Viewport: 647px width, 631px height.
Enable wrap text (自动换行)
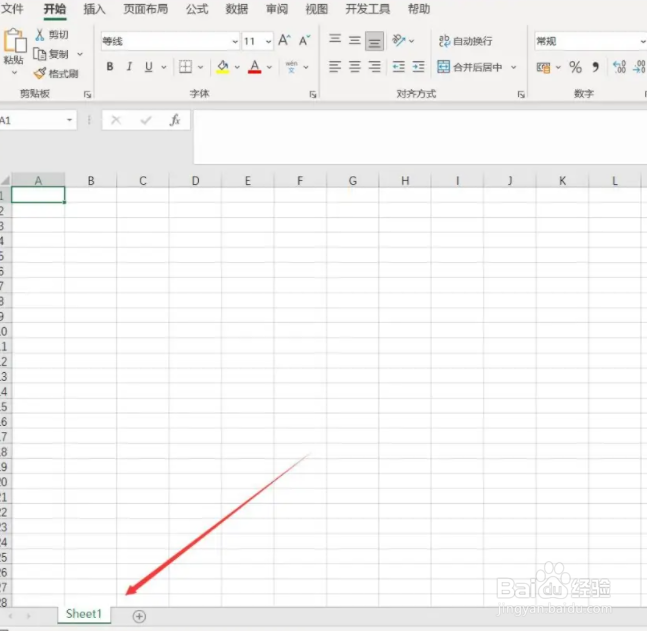click(465, 41)
